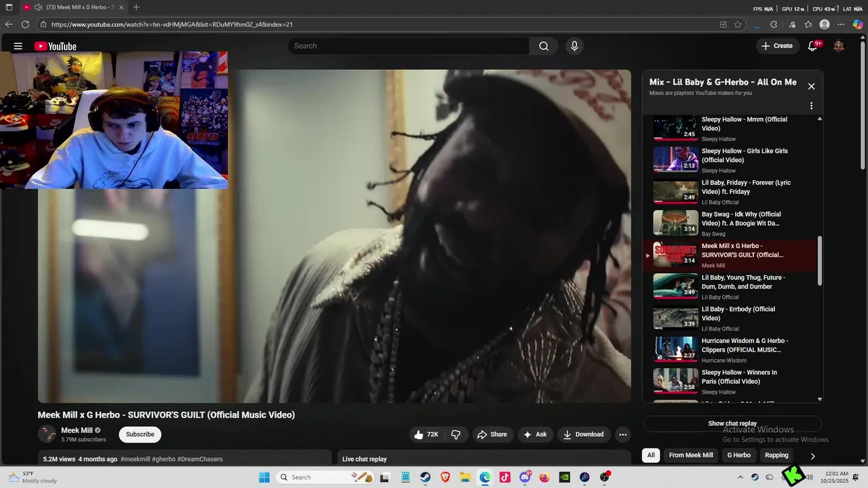Open more actions ellipsis below video
The height and width of the screenshot is (488, 868).
(x=623, y=434)
